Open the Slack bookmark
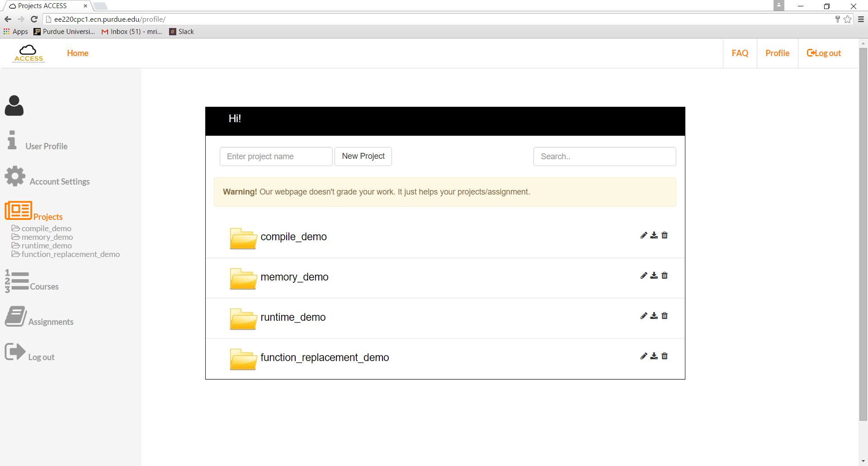 pyautogui.click(x=181, y=32)
